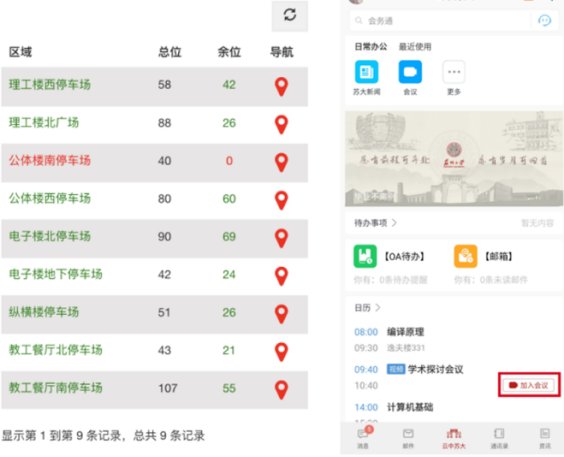Select the 教工餐厅北停车场 area name
This screenshot has width=564, height=457.
[55, 350]
